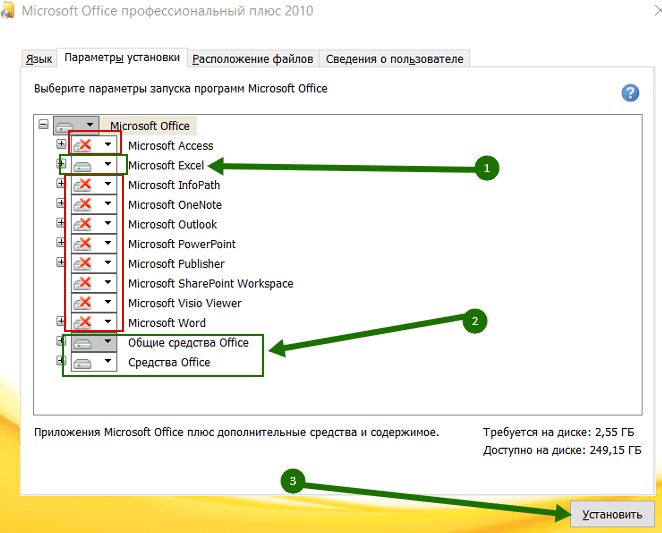Select the Параметры установки tab
The image size is (662, 533).
click(122, 57)
